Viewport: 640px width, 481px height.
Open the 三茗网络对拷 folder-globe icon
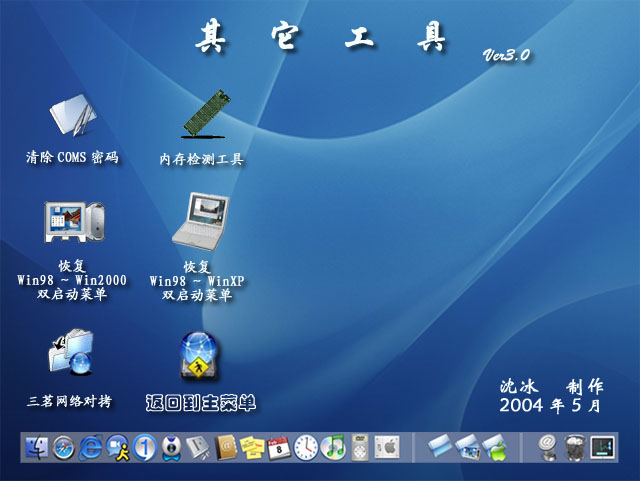click(x=71, y=352)
